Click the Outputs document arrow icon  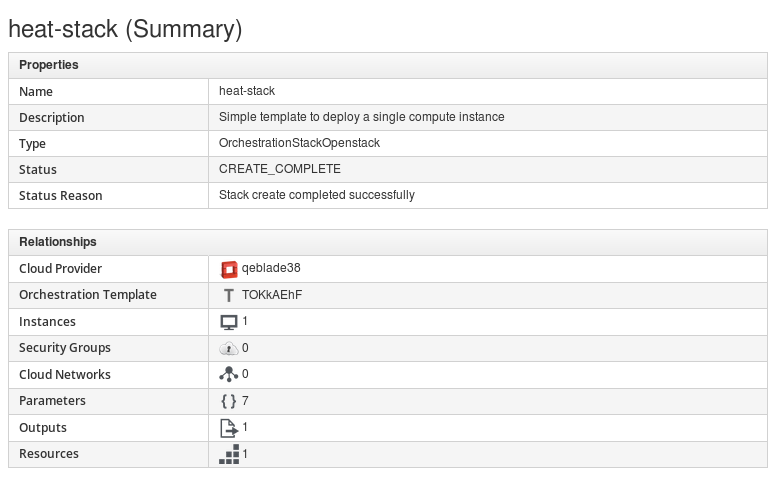coord(229,428)
